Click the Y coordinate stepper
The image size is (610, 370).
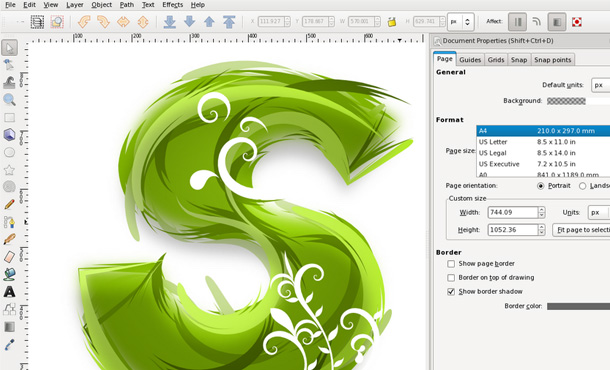[331, 21]
